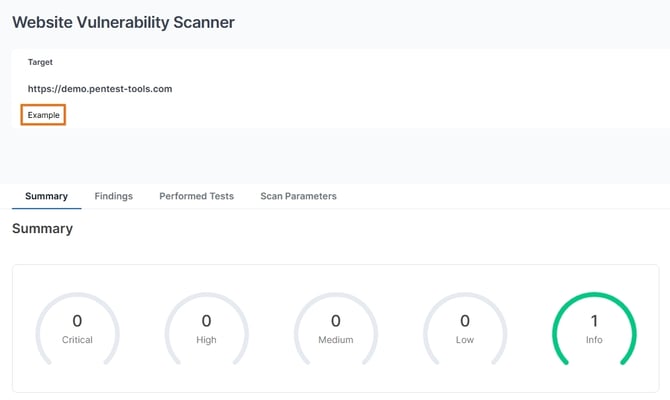Click the Critical severity gauge arc
670x400 pixels.
(77, 295)
